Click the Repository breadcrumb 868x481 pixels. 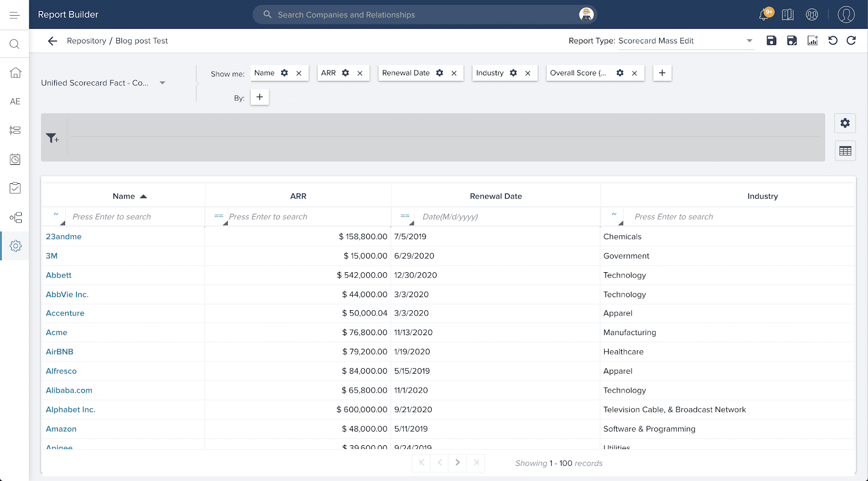[x=86, y=41]
